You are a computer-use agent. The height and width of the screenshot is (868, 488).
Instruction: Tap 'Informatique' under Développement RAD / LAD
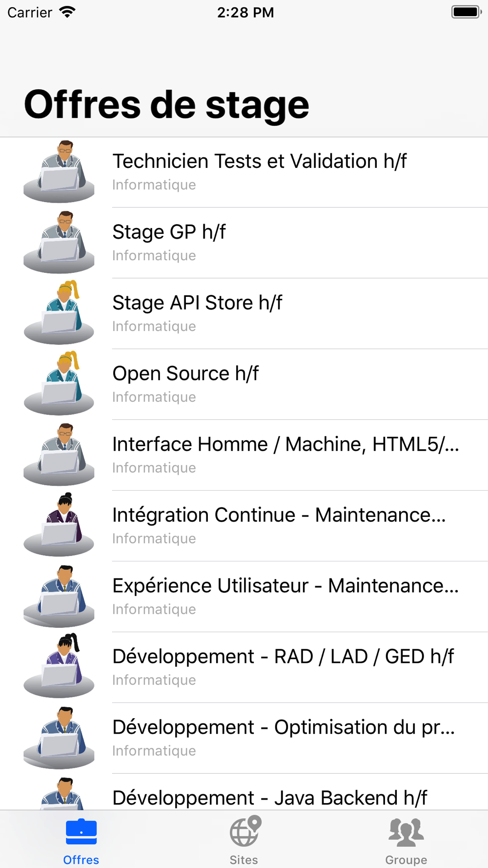pos(154,681)
